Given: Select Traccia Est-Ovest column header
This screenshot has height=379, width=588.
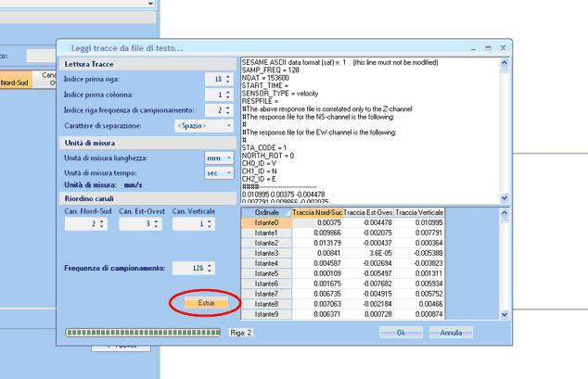Looking at the screenshot, I should [368, 212].
